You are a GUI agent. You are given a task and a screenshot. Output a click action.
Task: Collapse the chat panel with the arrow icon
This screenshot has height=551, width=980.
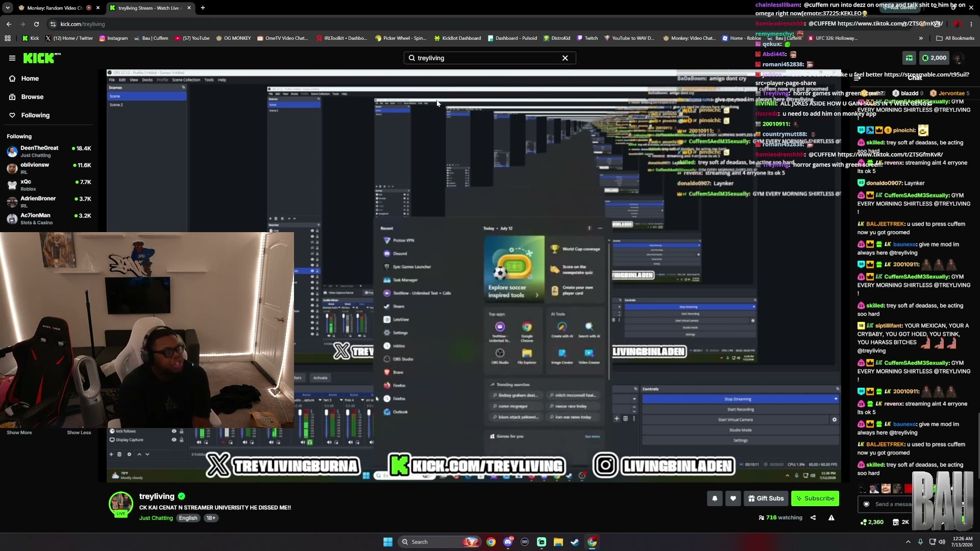click(857, 78)
